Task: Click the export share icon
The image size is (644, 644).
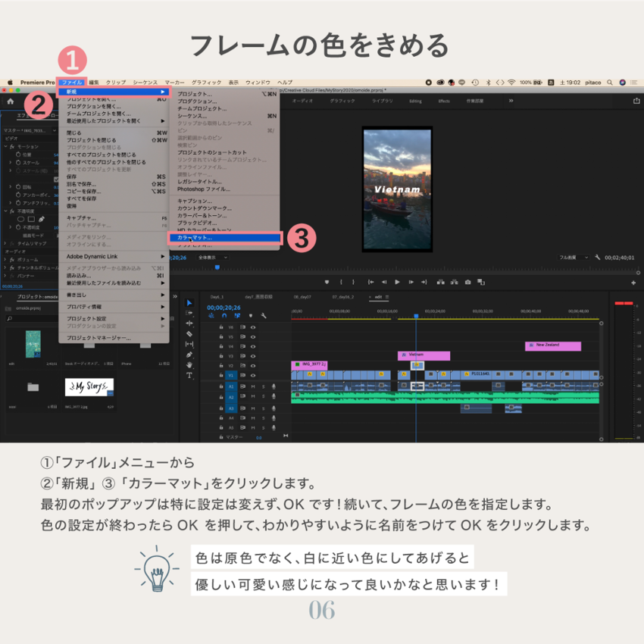Action: [636, 101]
